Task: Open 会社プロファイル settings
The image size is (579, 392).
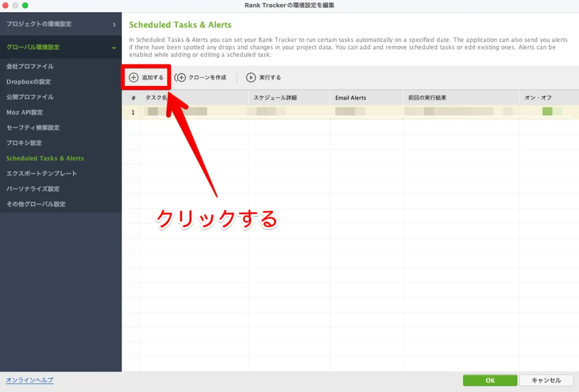Action: pos(30,66)
